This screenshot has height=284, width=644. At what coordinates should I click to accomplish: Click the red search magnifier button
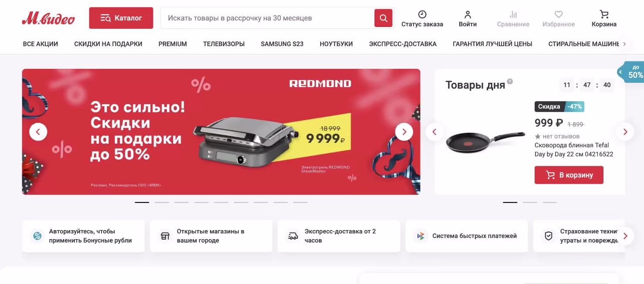click(x=383, y=18)
